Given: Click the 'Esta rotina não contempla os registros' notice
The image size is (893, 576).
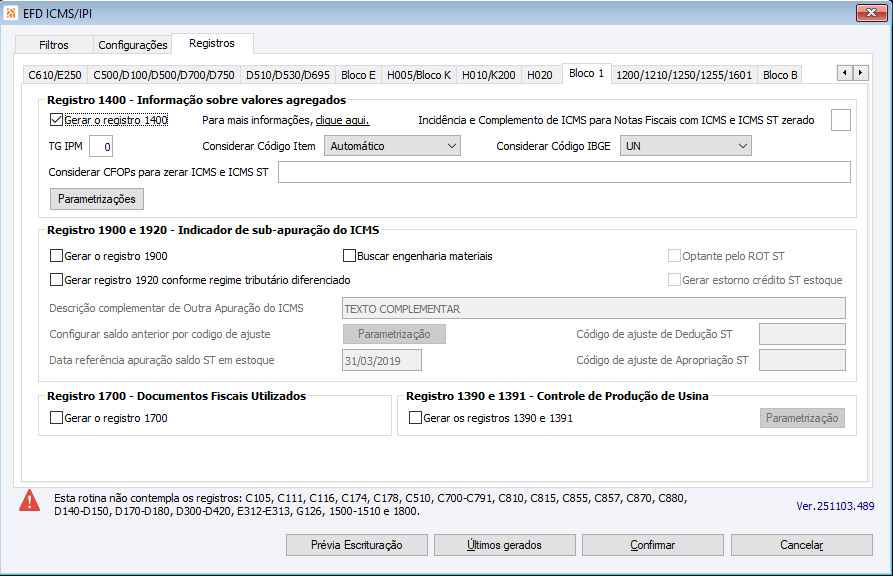Looking at the screenshot, I should pyautogui.click(x=370, y=504).
